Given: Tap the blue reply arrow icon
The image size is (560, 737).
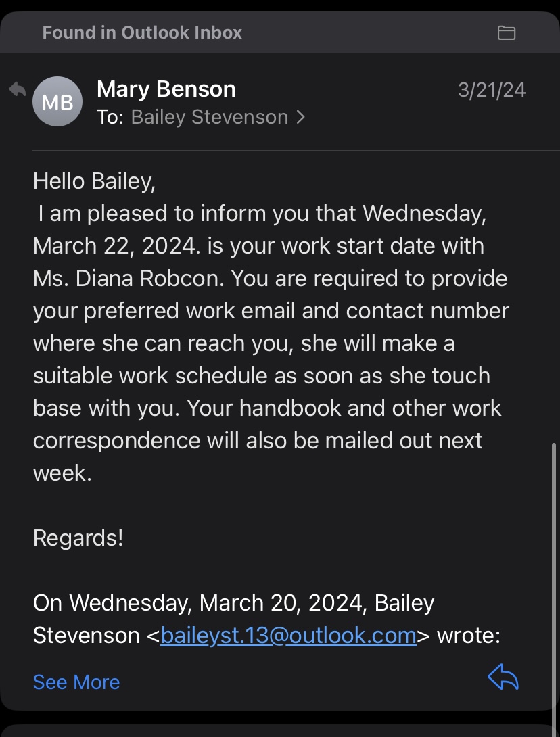Looking at the screenshot, I should (503, 677).
